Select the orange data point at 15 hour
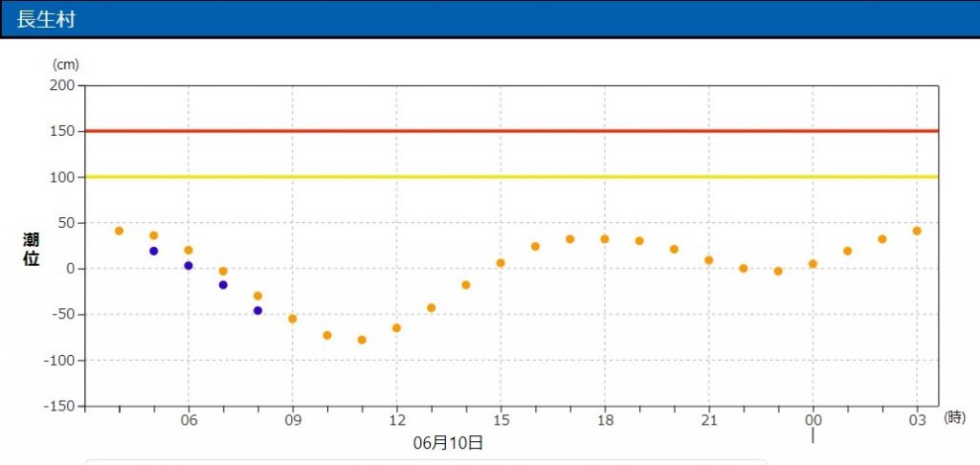Viewport: 980px width, 465px height. [x=501, y=263]
